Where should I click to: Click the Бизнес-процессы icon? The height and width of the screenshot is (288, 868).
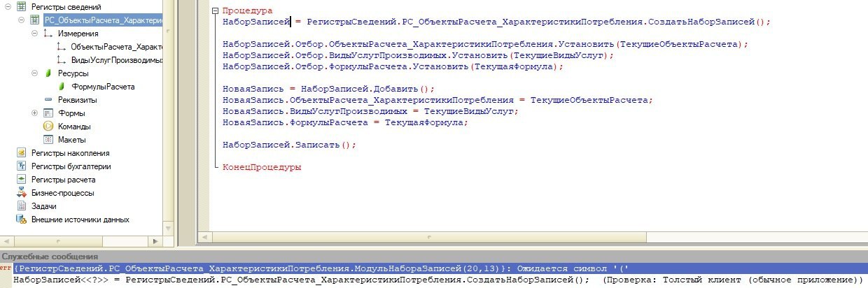[x=21, y=193]
